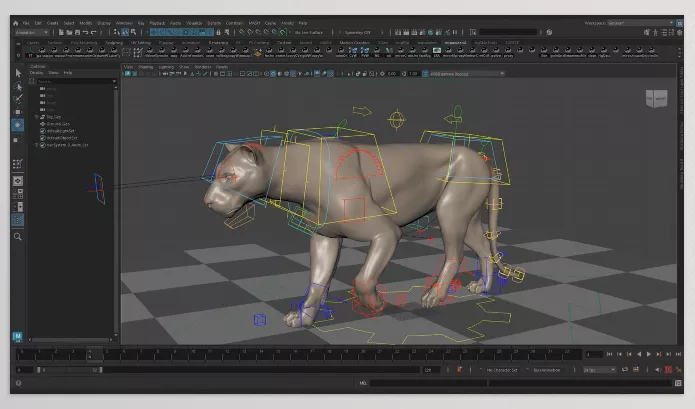Toggle wireframe shading in viewport
Screen dimensions: 695x409
[266, 74]
